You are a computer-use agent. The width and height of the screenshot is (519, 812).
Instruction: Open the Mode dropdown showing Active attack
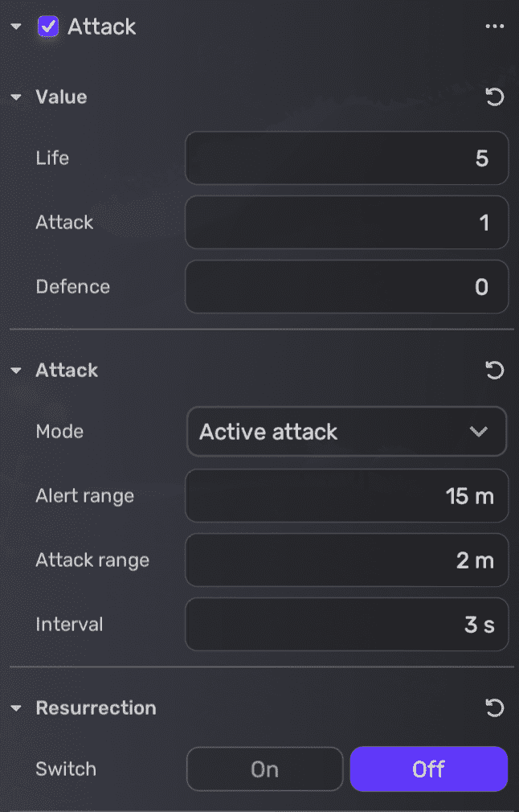click(x=346, y=431)
